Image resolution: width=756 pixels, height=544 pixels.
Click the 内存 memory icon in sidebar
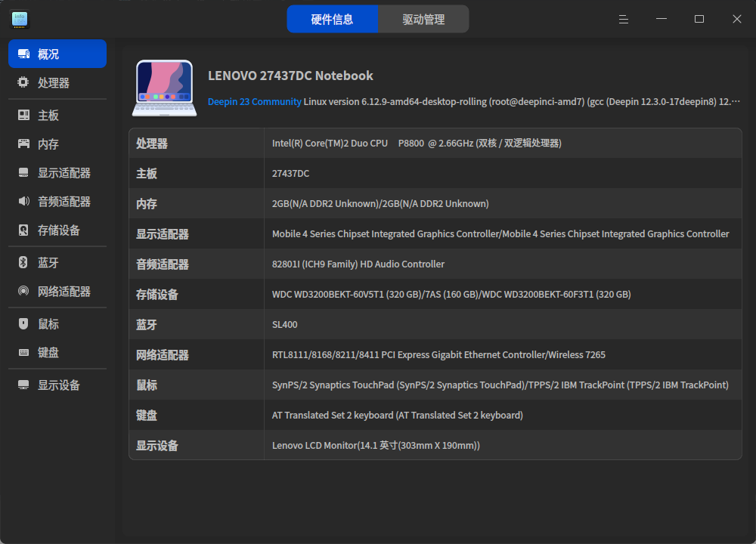23,144
